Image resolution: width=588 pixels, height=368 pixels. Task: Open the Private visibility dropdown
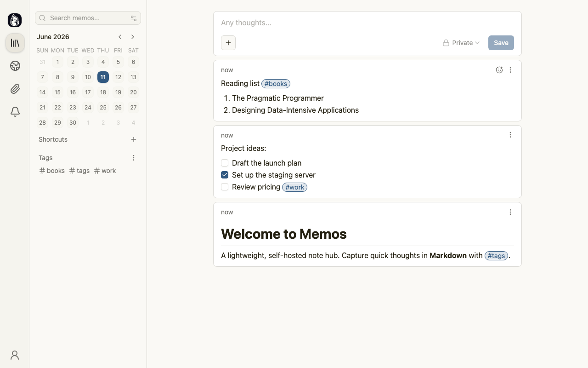pyautogui.click(x=461, y=43)
